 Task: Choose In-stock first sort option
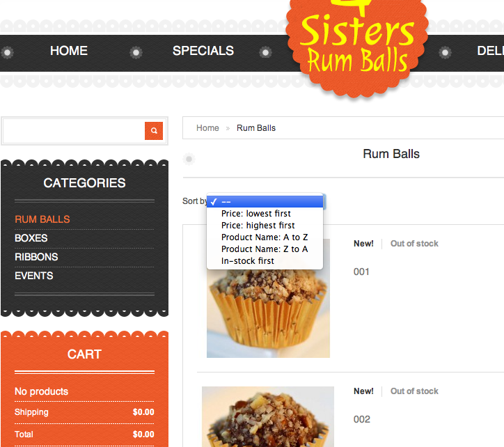(265, 261)
